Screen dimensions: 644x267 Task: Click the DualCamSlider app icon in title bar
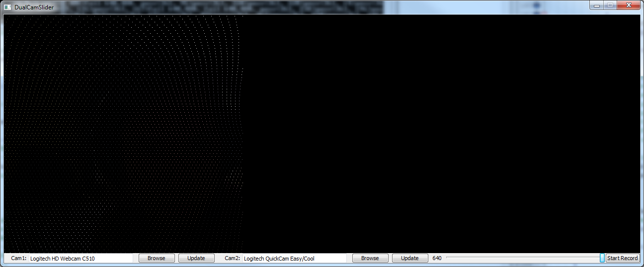pyautogui.click(x=7, y=7)
